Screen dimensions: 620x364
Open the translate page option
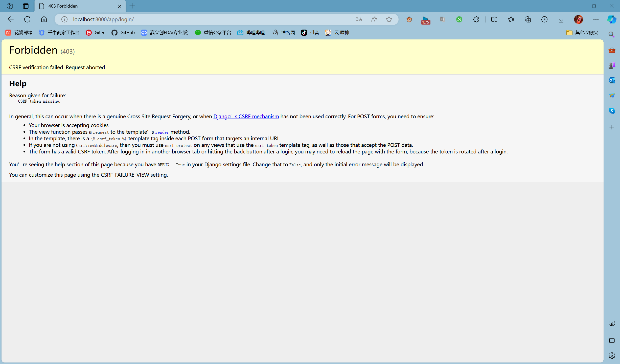[359, 19]
